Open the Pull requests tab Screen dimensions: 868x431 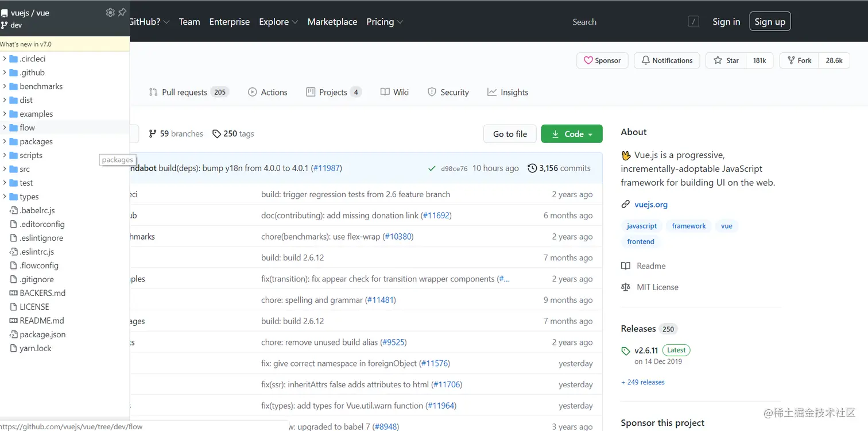(189, 92)
